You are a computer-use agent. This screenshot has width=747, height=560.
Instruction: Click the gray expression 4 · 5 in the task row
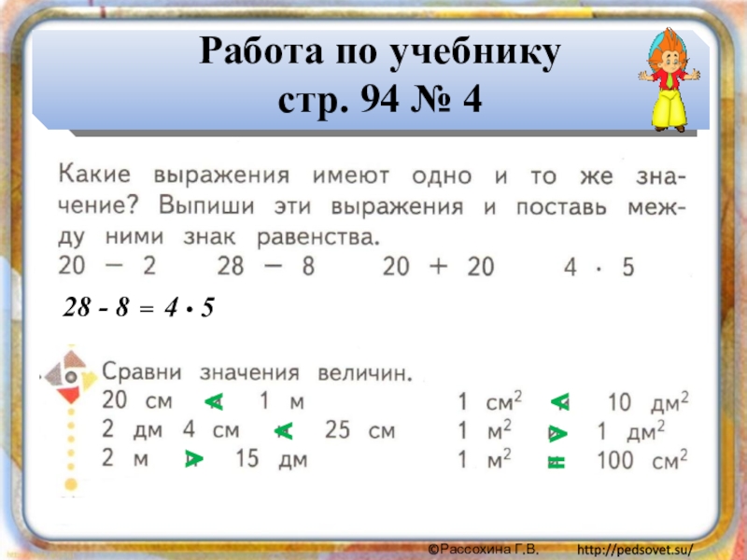point(599,267)
